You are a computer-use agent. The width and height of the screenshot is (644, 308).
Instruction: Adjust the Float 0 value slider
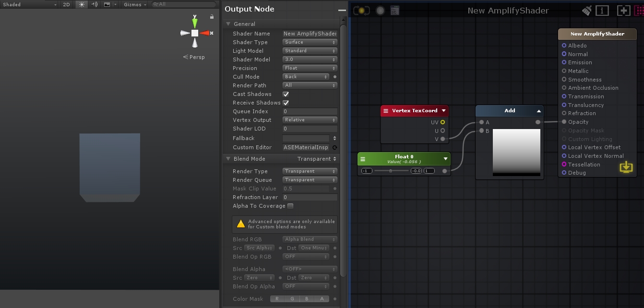point(391,171)
